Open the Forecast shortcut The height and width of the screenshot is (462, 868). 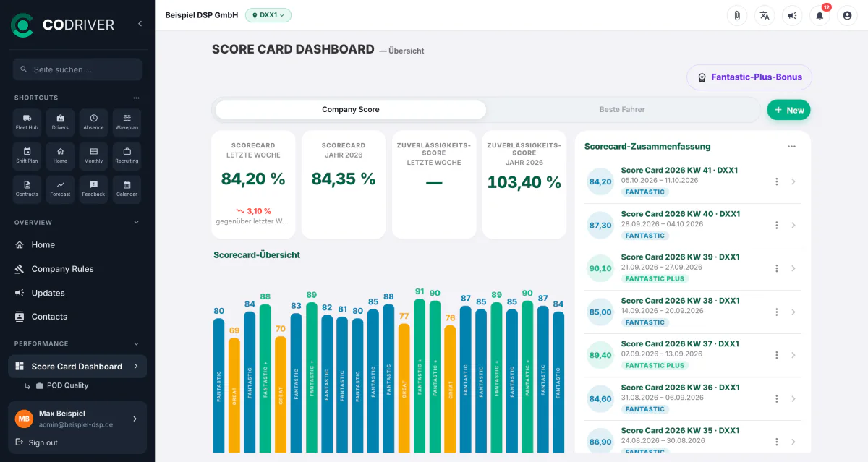[x=60, y=189]
